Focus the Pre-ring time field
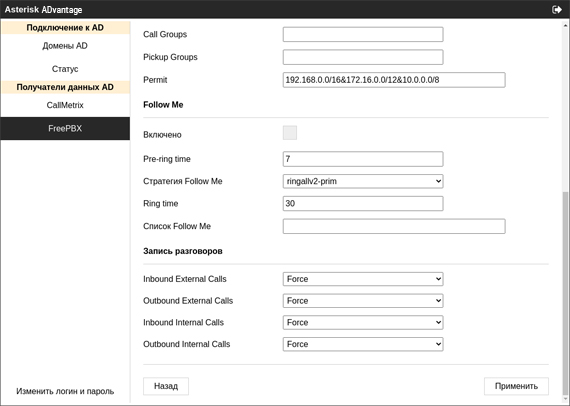The width and height of the screenshot is (570, 406). tap(363, 159)
